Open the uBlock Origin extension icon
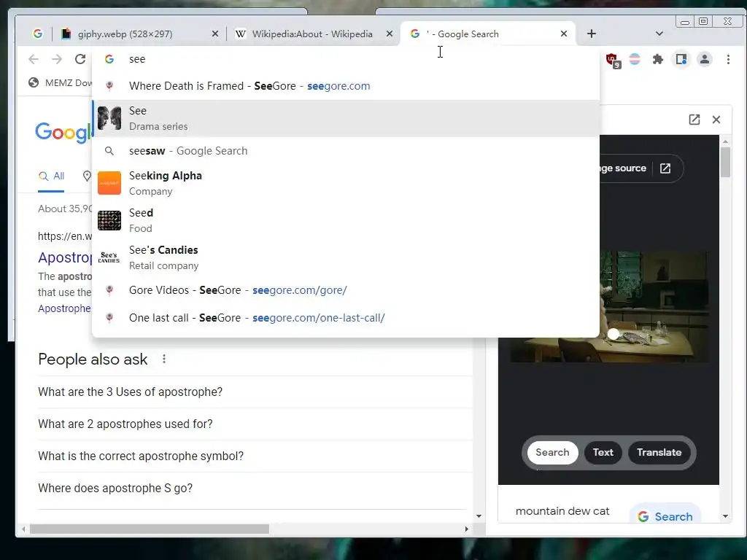747x560 pixels. 612,60
